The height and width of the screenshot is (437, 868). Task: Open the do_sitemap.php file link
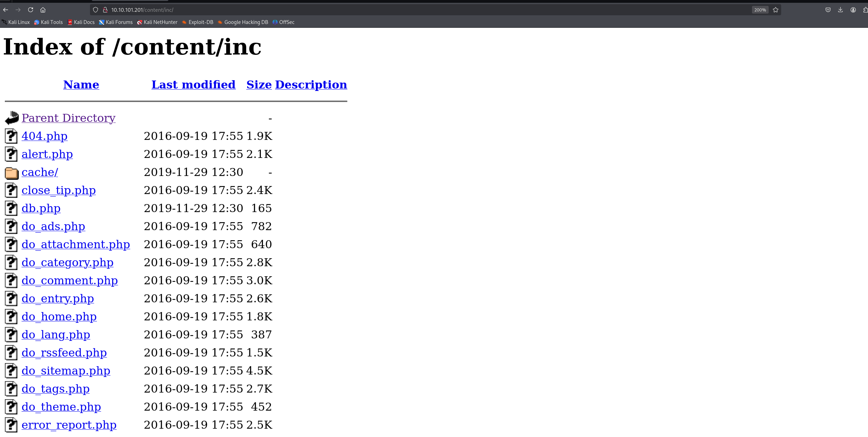66,371
